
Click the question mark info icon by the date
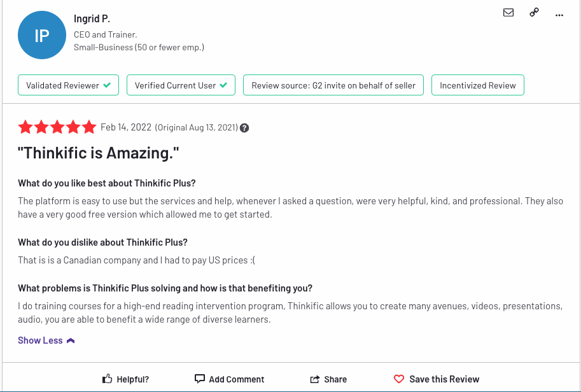click(x=244, y=128)
